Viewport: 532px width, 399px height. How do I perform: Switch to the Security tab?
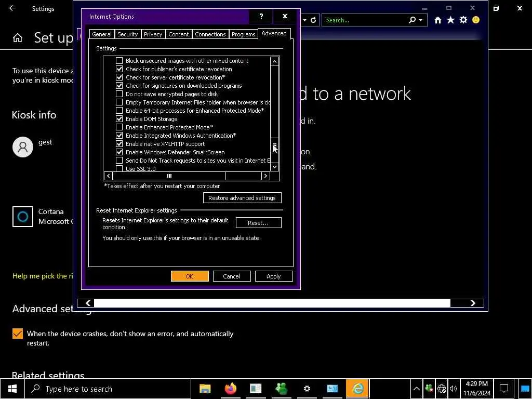128,34
